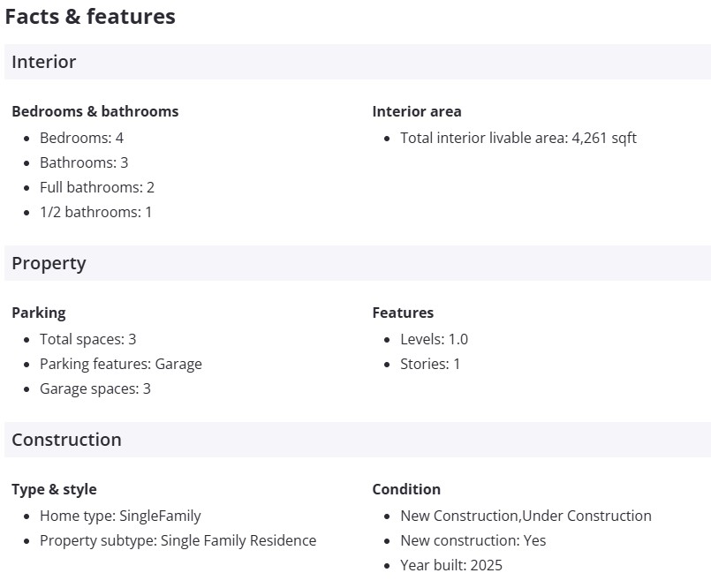Click the "Facts & features" heading
This screenshot has width=711, height=588.
click(x=90, y=17)
